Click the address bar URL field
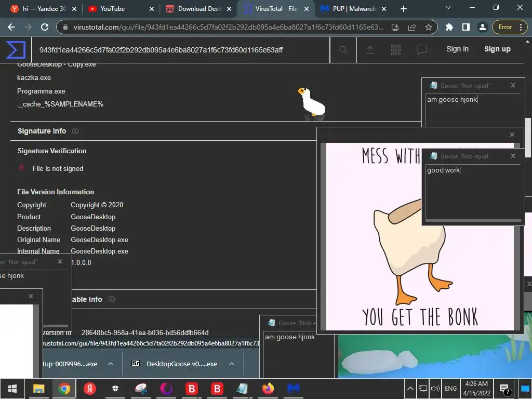Image resolution: width=532 pixels, height=399 pixels. [229, 27]
